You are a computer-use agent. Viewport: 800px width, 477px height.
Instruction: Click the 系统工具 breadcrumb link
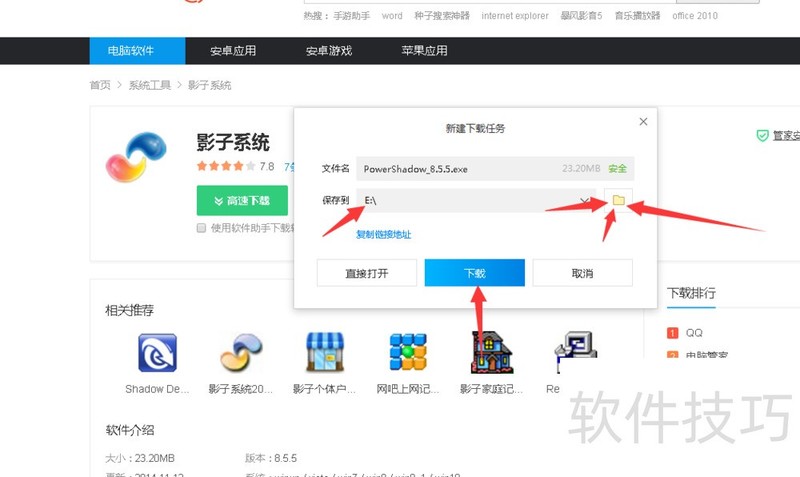coord(149,86)
